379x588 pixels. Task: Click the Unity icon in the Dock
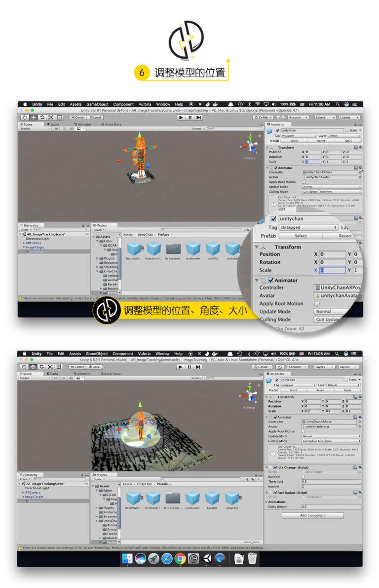207,558
